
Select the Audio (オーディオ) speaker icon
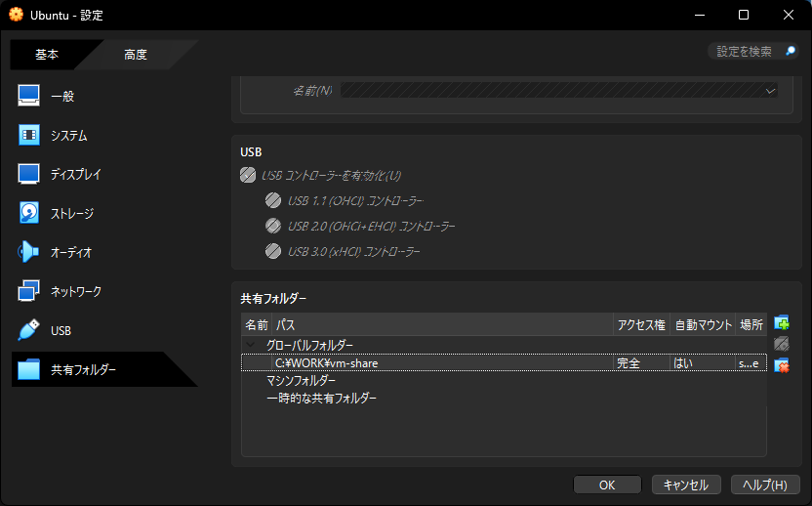tap(29, 252)
